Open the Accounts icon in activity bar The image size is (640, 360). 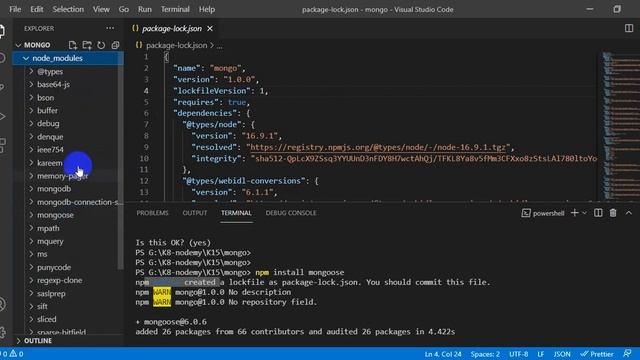(2, 304)
